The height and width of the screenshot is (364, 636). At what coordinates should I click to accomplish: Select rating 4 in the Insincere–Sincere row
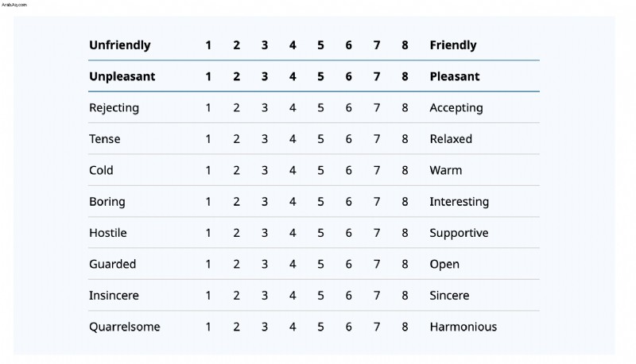tap(293, 295)
